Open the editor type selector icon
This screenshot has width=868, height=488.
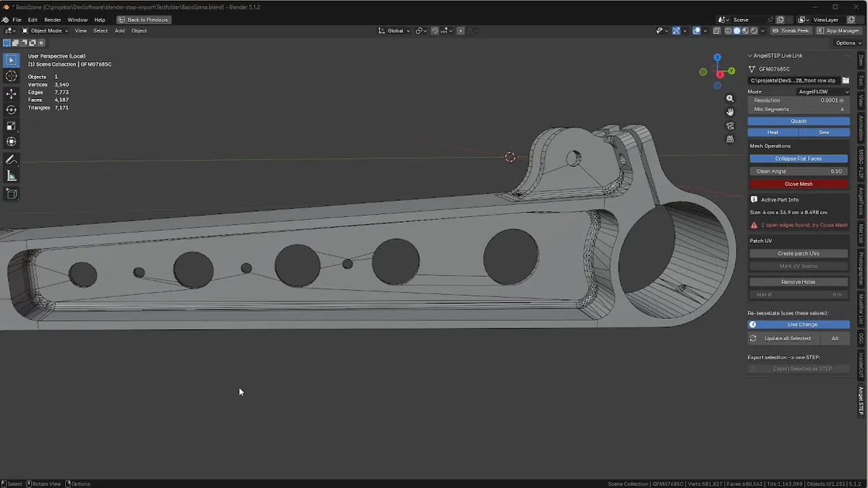click(x=10, y=31)
